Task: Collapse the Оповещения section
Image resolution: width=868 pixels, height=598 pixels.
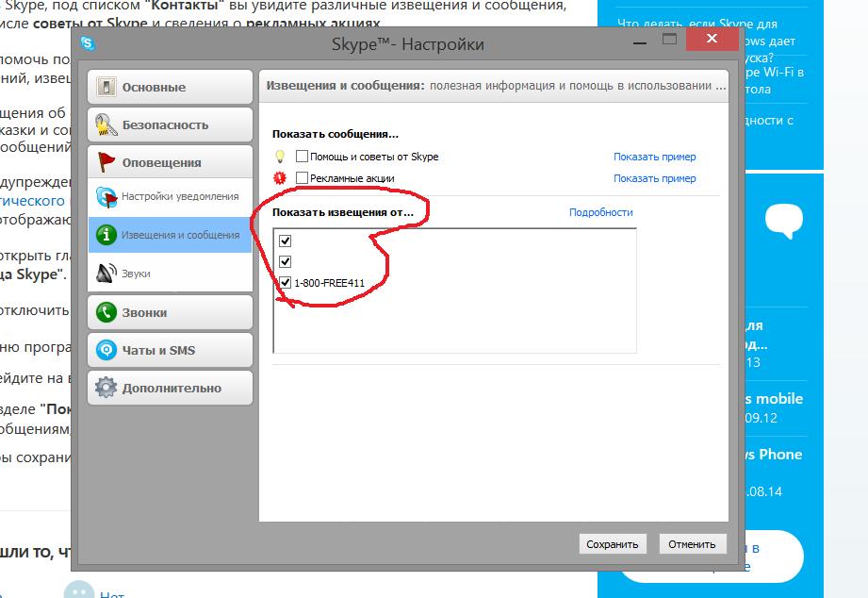Action: coord(170,162)
